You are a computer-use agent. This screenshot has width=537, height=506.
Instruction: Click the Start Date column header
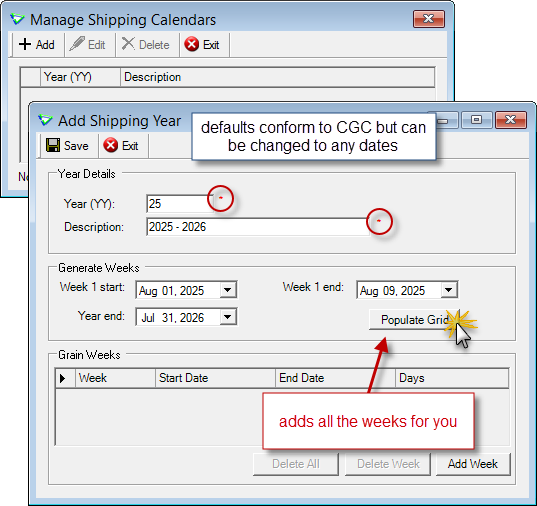[x=215, y=378]
